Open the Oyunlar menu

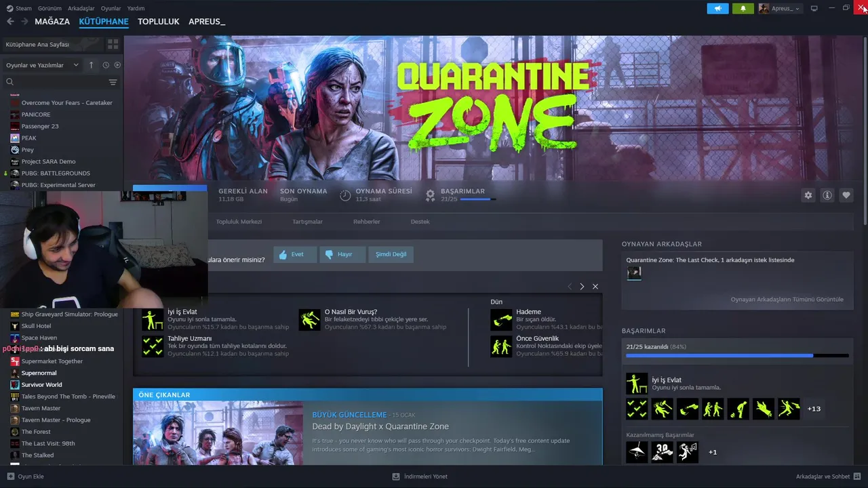pos(111,8)
